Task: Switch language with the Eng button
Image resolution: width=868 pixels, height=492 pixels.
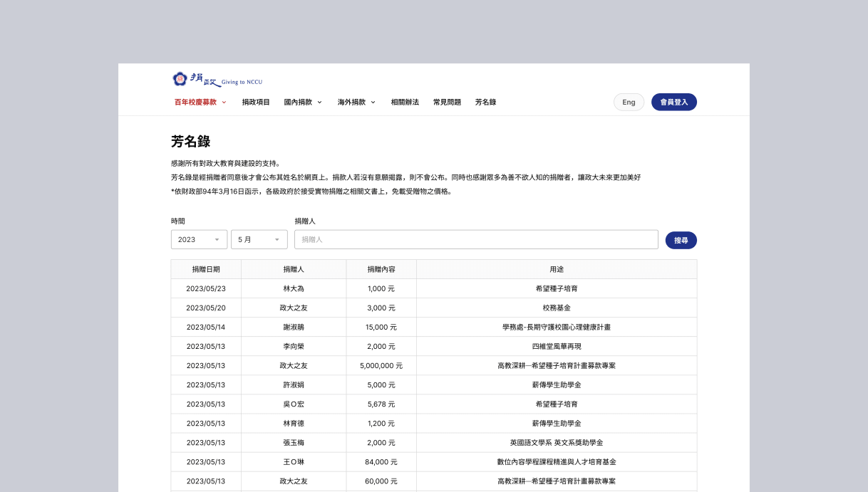Action: [629, 102]
